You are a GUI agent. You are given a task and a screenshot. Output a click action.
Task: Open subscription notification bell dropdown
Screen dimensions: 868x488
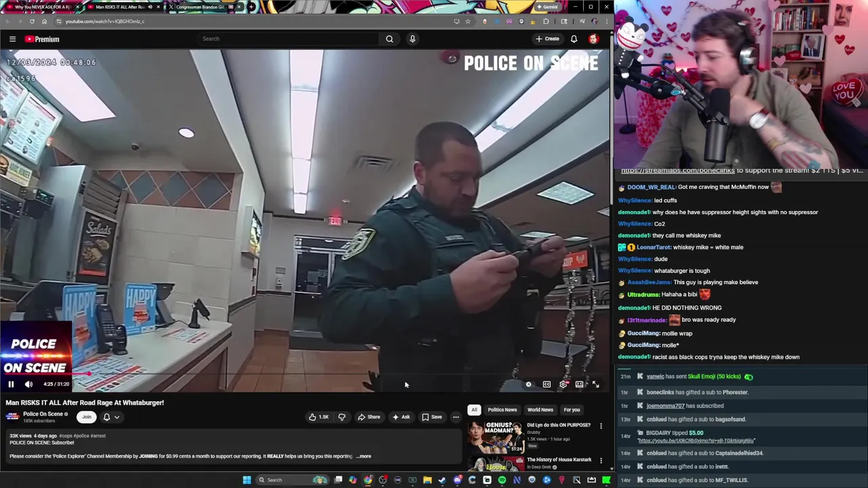click(111, 417)
